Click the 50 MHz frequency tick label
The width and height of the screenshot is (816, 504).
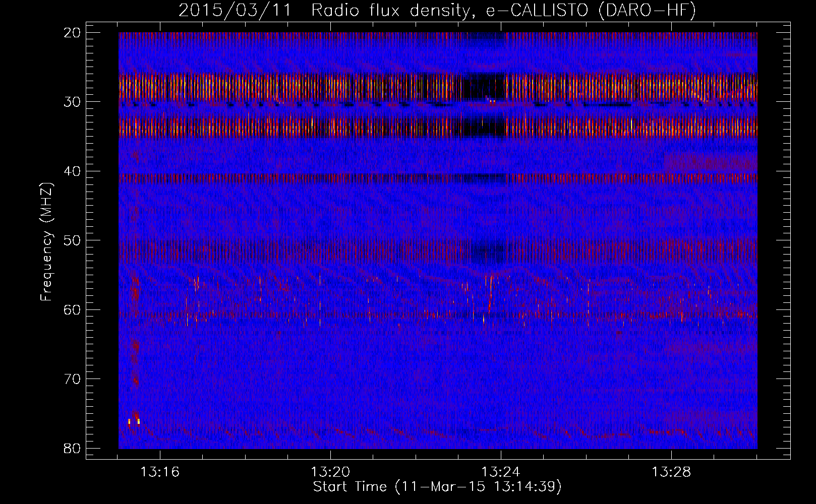click(73, 240)
